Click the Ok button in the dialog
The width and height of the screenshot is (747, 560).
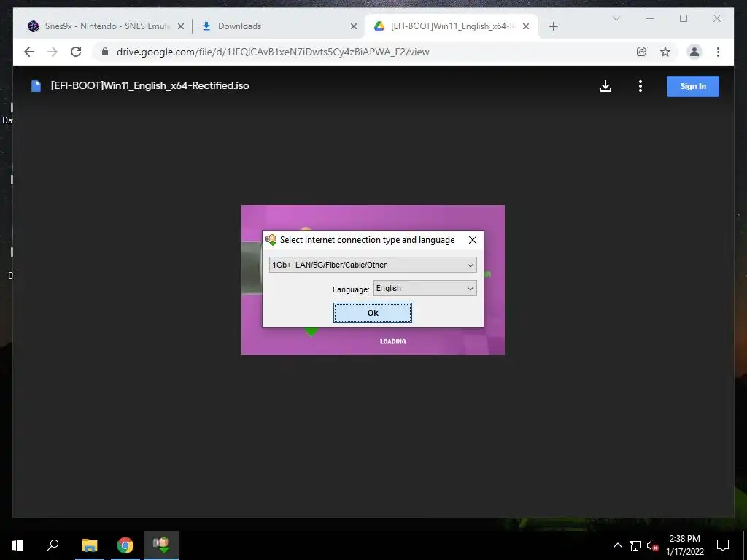[373, 313]
